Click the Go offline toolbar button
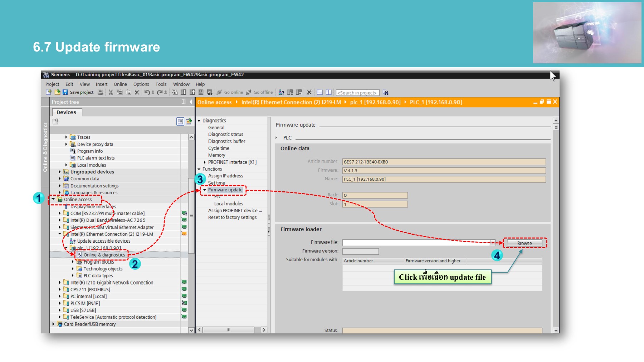Image resolution: width=644 pixels, height=362 pixels. coord(259,92)
